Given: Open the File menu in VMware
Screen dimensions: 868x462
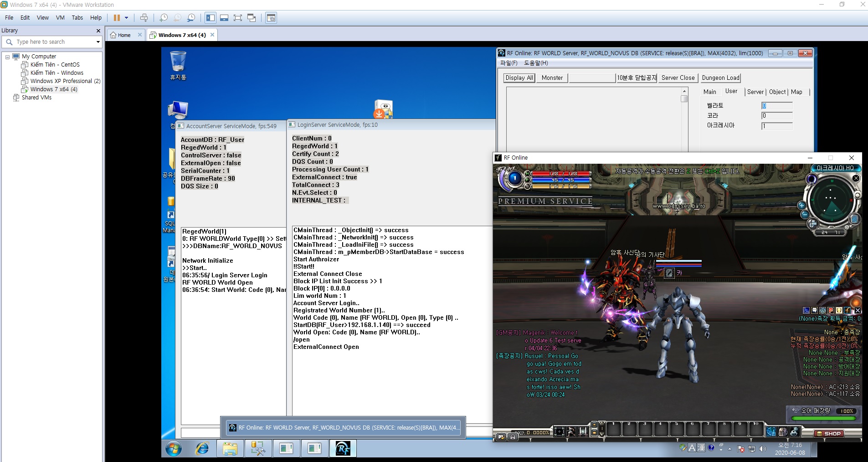Looking at the screenshot, I should pos(9,18).
